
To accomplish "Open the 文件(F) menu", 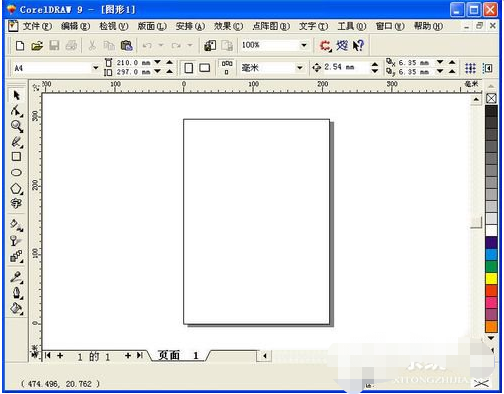I will click(37, 26).
